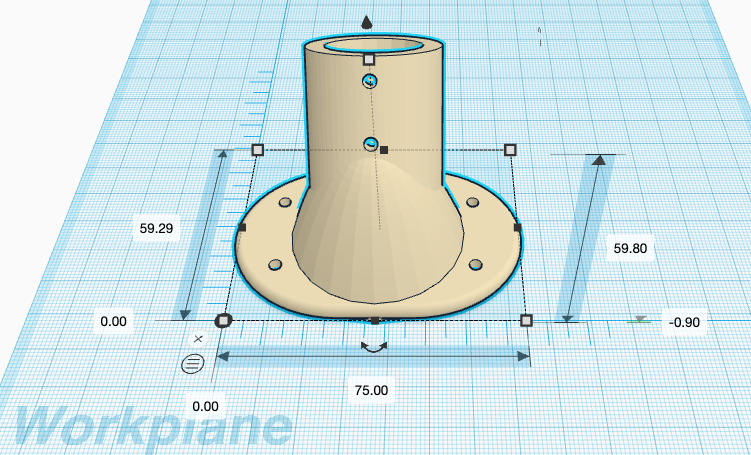Close the ruler with the X button
Image resolution: width=751 pixels, height=455 pixels.
point(198,339)
